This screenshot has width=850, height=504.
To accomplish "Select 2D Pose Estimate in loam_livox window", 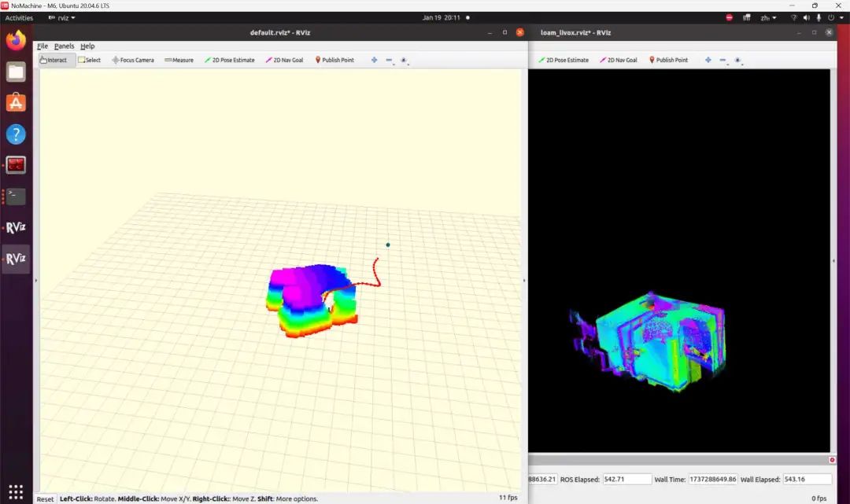I will [564, 60].
